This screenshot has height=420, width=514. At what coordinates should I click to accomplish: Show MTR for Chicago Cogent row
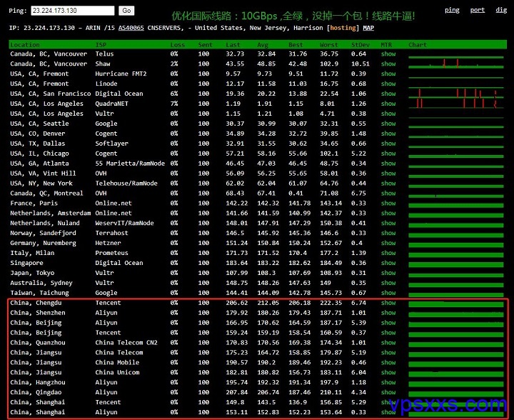point(388,154)
